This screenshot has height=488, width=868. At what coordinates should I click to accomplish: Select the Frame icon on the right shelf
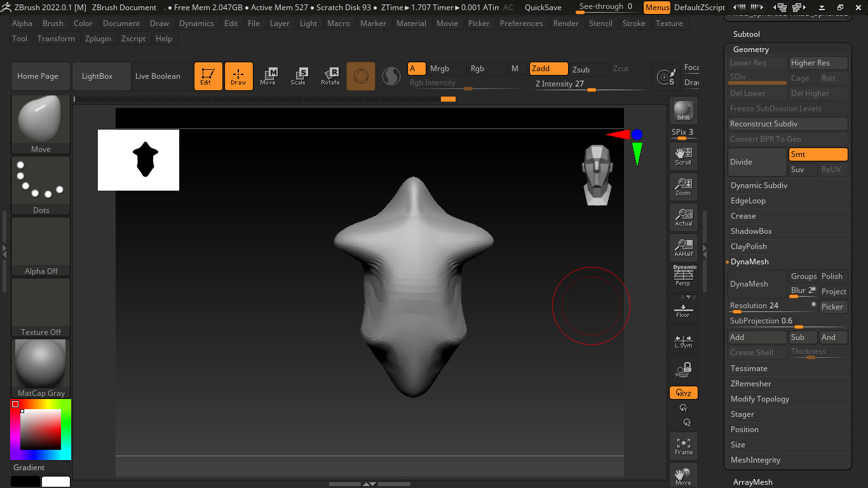pos(683,445)
